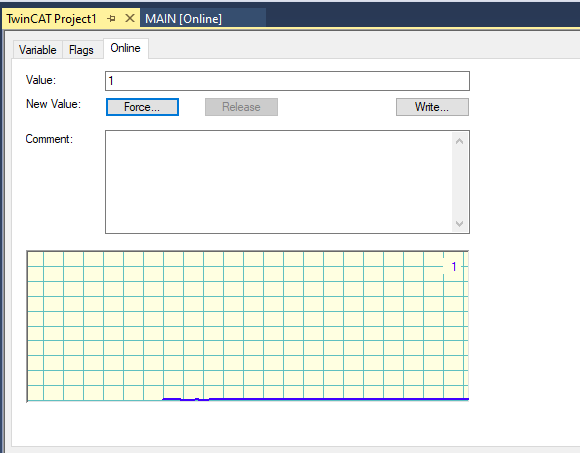Click inside the Value field showing 1
Image resolution: width=580 pixels, height=453 pixels.
[287, 81]
